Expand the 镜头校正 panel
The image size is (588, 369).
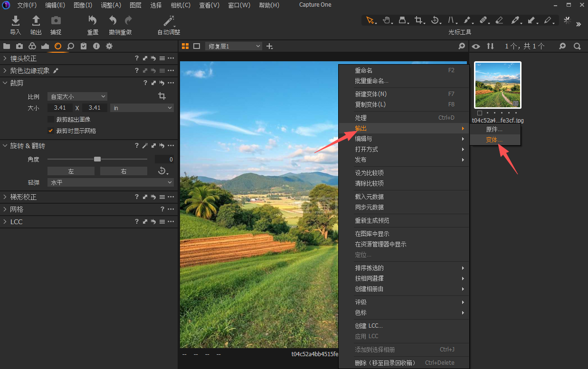[5, 58]
